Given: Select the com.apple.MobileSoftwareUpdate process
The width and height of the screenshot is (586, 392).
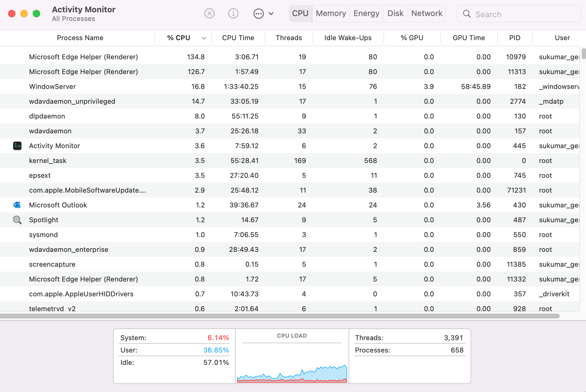Looking at the screenshot, I should (x=290, y=190).
